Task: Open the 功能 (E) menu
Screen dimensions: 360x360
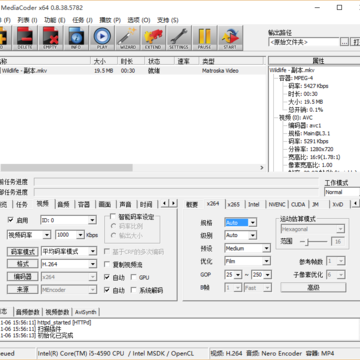Action: 55,20
